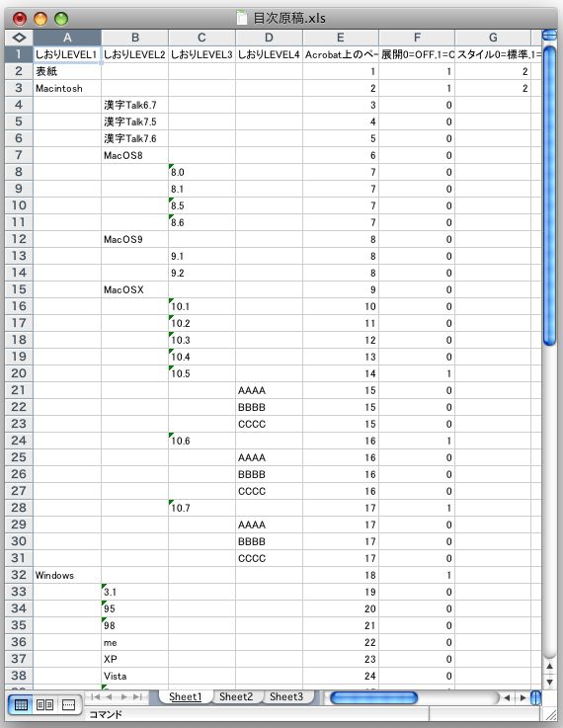
Task: Click column E header
Action: coord(341,38)
